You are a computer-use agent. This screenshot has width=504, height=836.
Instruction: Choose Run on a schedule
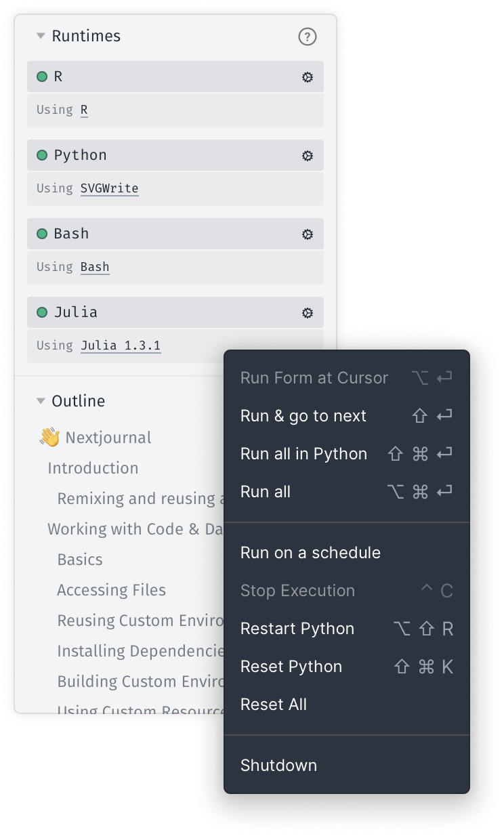[x=310, y=553]
